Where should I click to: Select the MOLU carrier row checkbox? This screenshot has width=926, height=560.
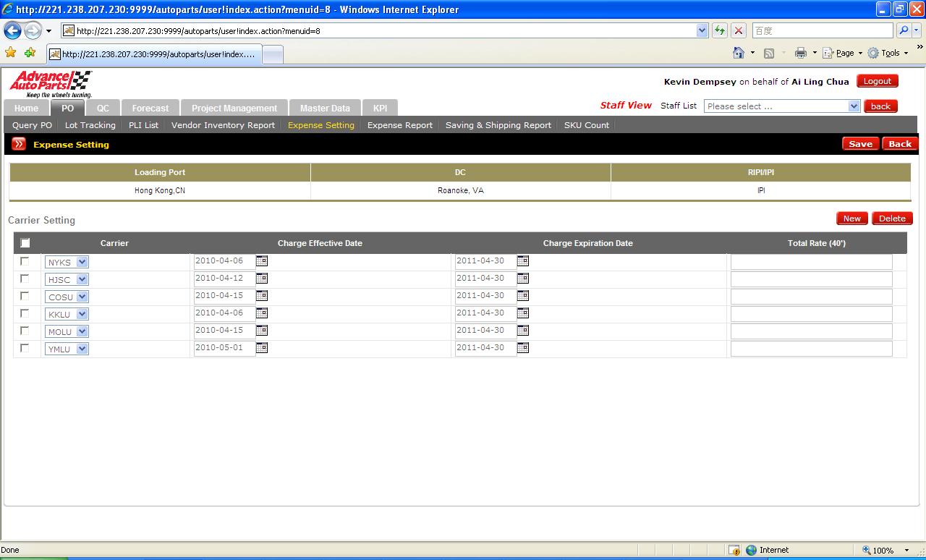(x=25, y=331)
